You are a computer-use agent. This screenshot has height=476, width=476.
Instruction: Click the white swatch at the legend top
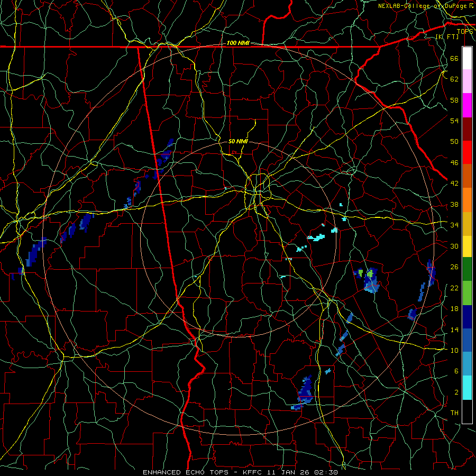pos(467,58)
